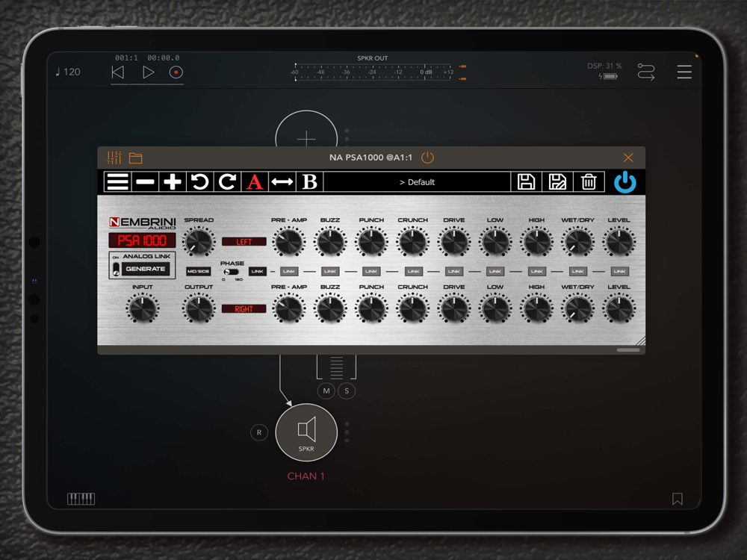Mute channel with M button
The width and height of the screenshot is (747, 560).
(x=326, y=391)
